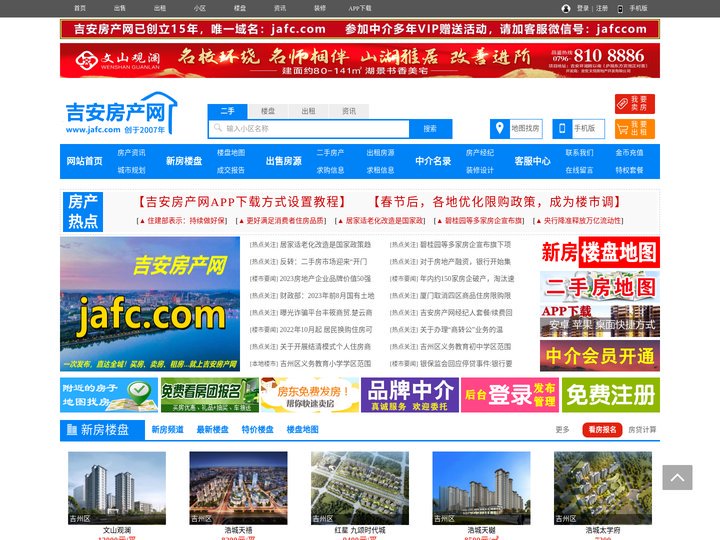Open headline 吉安房产网APP下载方式设置教程

point(242,202)
